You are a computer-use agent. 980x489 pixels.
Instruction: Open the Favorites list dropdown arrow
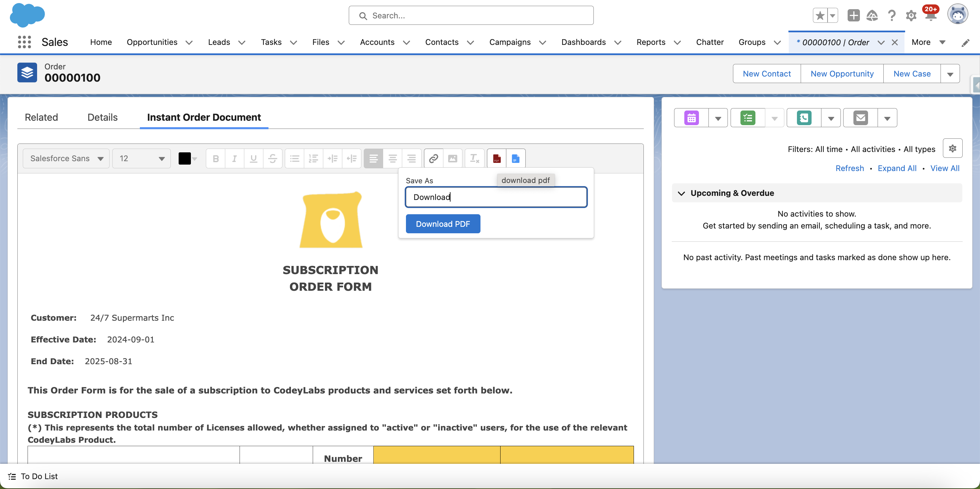[832, 16]
